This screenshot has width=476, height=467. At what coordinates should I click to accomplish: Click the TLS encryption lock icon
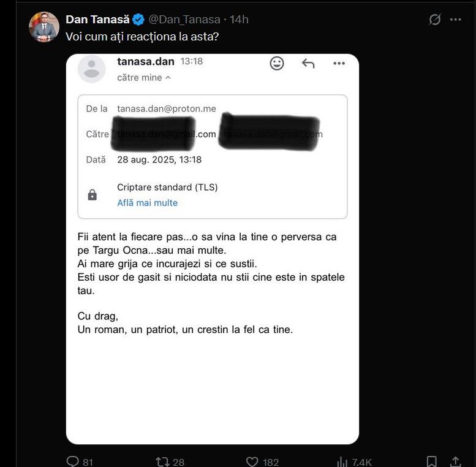[93, 195]
